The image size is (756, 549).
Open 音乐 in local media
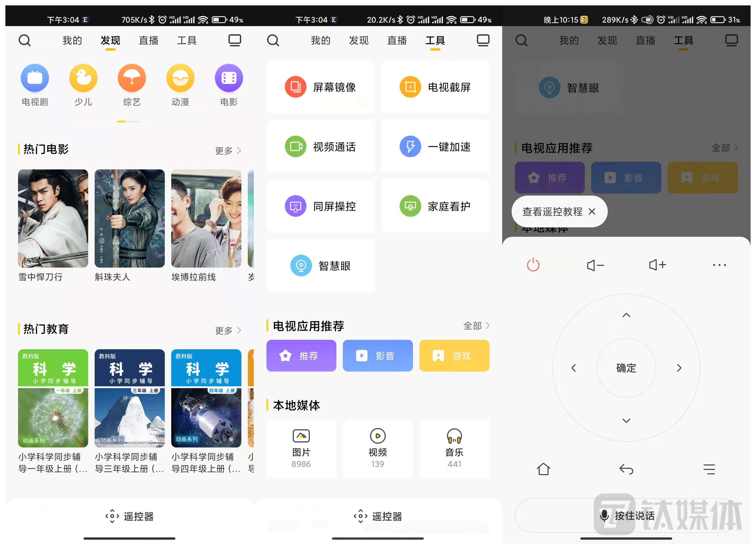click(454, 449)
